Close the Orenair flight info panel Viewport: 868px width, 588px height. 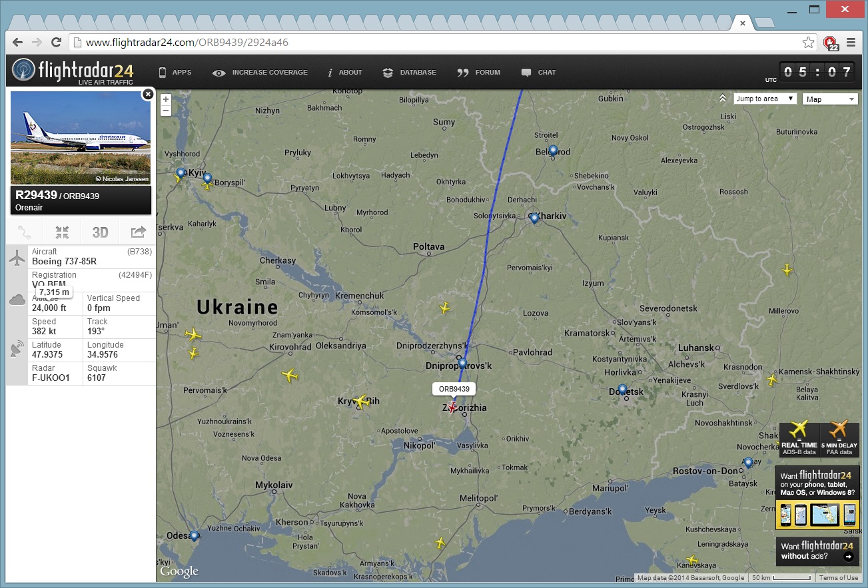148,95
